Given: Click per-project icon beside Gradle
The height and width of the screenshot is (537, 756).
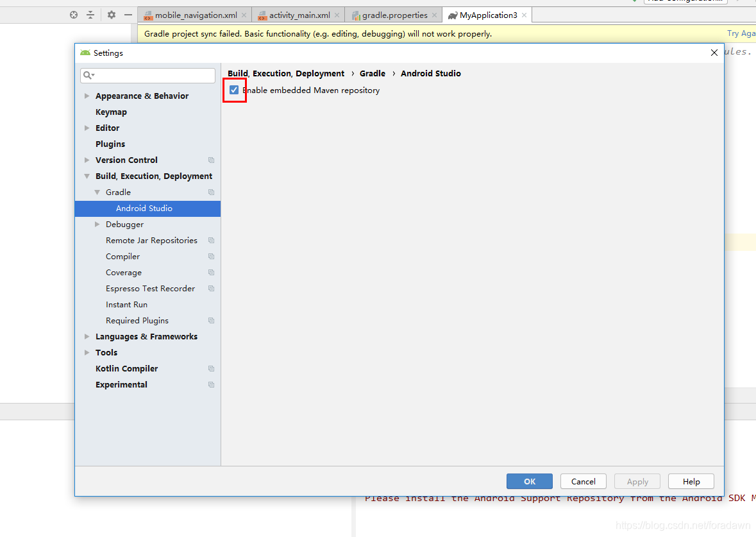Looking at the screenshot, I should [211, 192].
